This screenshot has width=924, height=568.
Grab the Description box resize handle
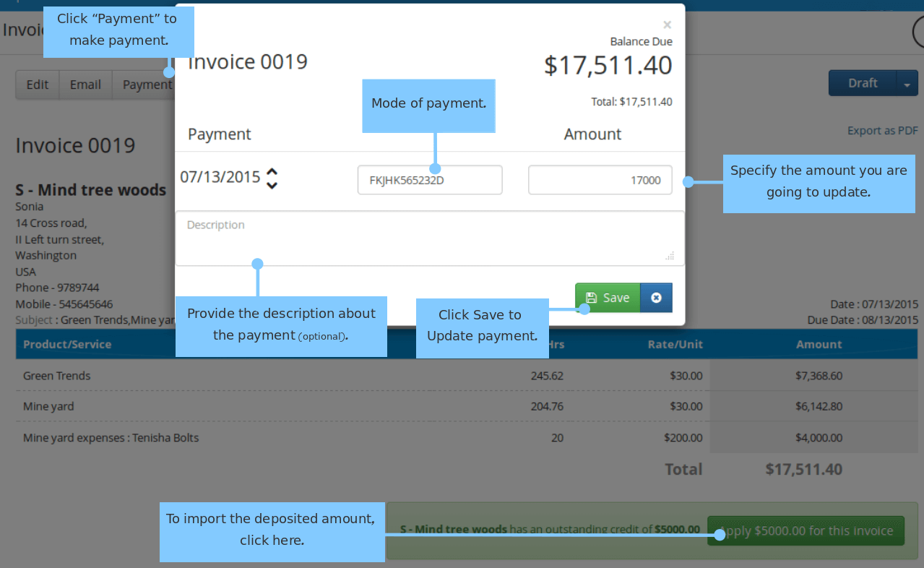670,256
